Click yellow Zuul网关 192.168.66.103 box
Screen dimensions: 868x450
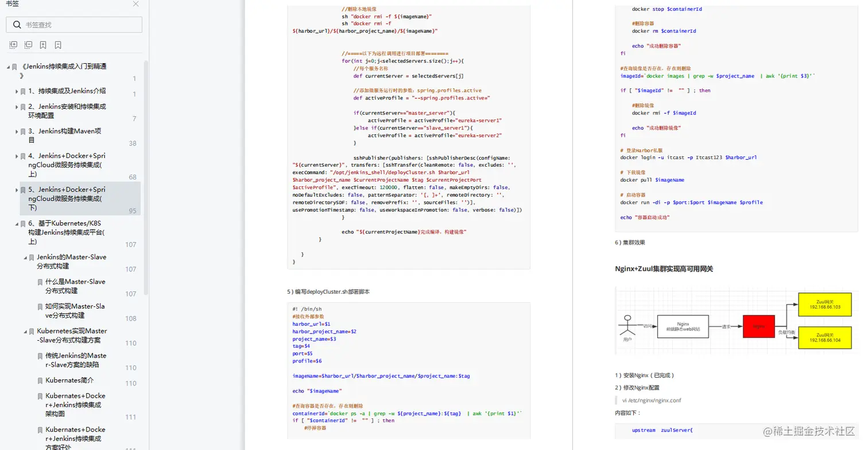tap(824, 304)
